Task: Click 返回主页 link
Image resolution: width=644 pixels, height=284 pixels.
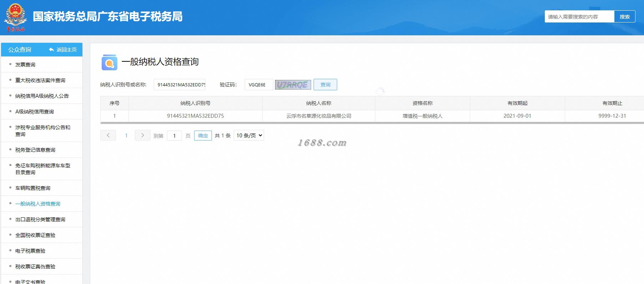Action: click(x=66, y=50)
